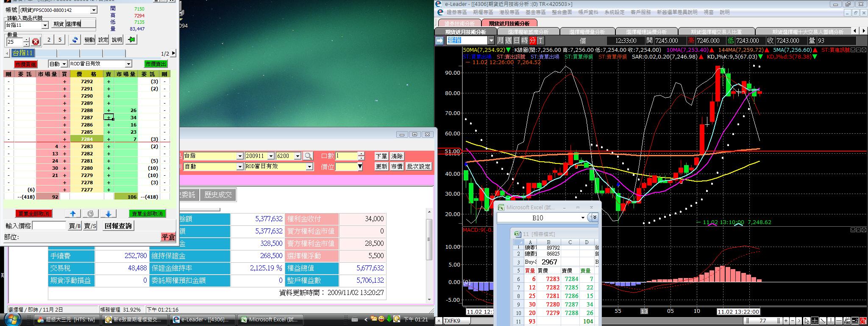Click the 輸入價格 price input field
This screenshot has width=868, height=326.
pyautogui.click(x=49, y=226)
